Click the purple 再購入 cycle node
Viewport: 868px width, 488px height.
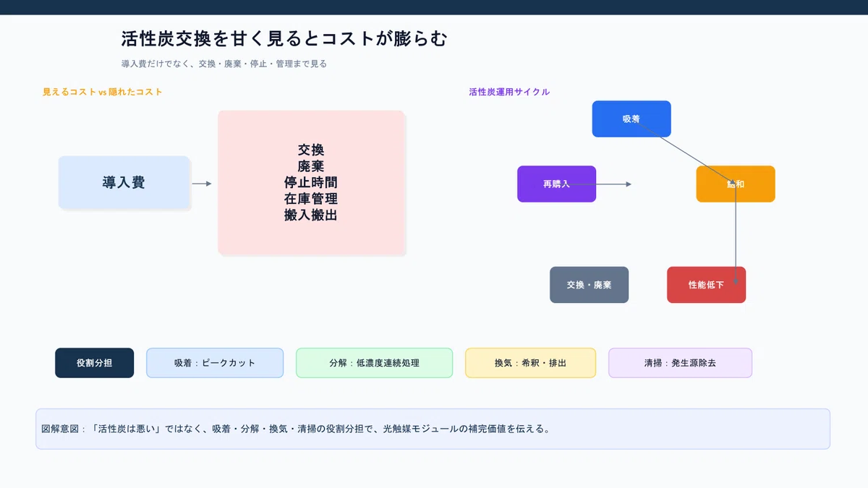[x=557, y=184]
